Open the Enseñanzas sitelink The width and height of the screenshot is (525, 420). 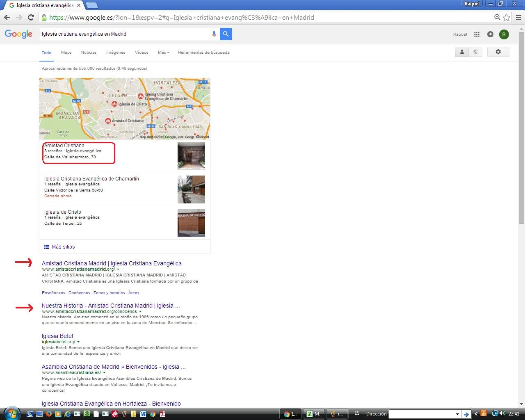click(53, 293)
